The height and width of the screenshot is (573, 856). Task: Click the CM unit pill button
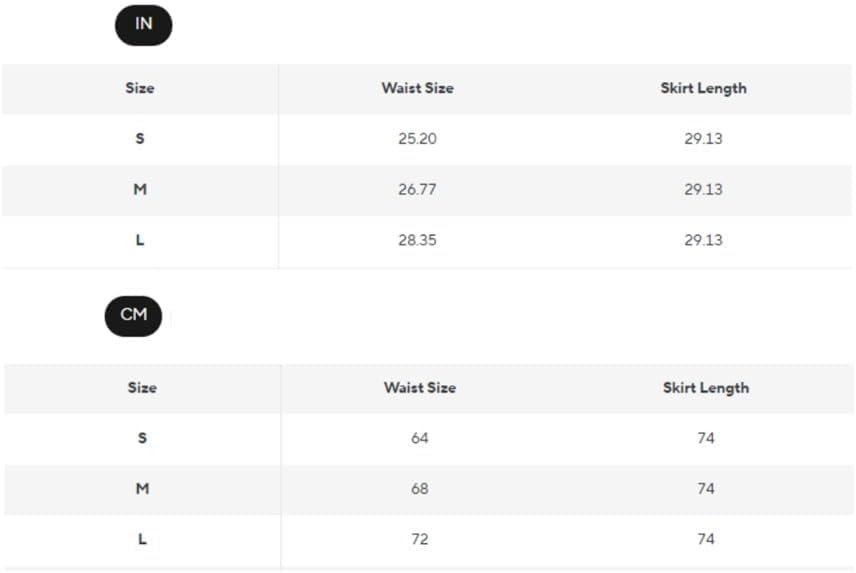(133, 315)
